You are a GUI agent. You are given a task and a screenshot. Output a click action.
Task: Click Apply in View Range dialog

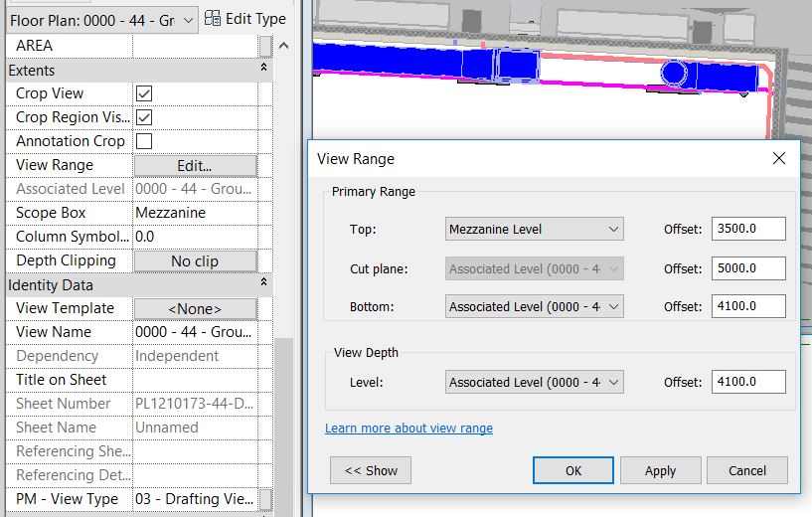[x=660, y=470]
